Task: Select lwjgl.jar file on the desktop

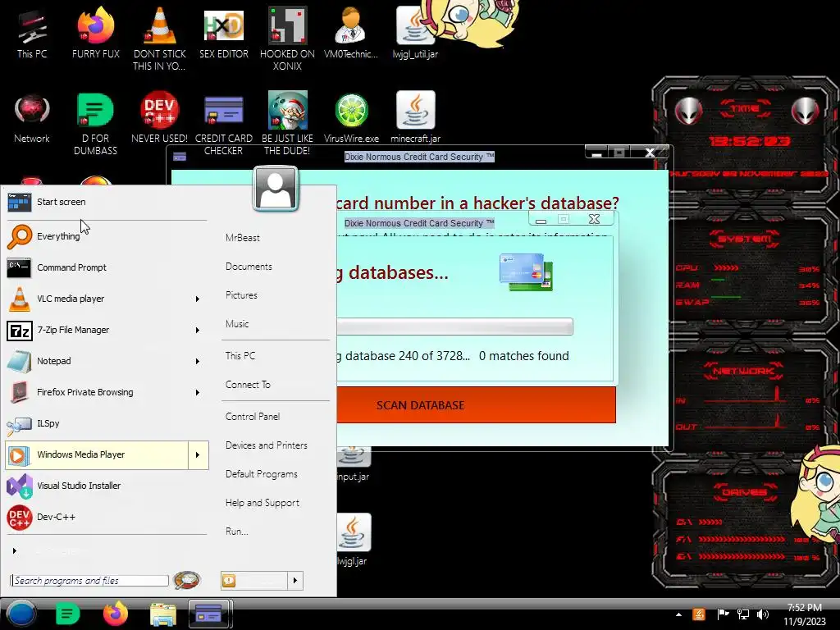Action: pyautogui.click(x=353, y=540)
